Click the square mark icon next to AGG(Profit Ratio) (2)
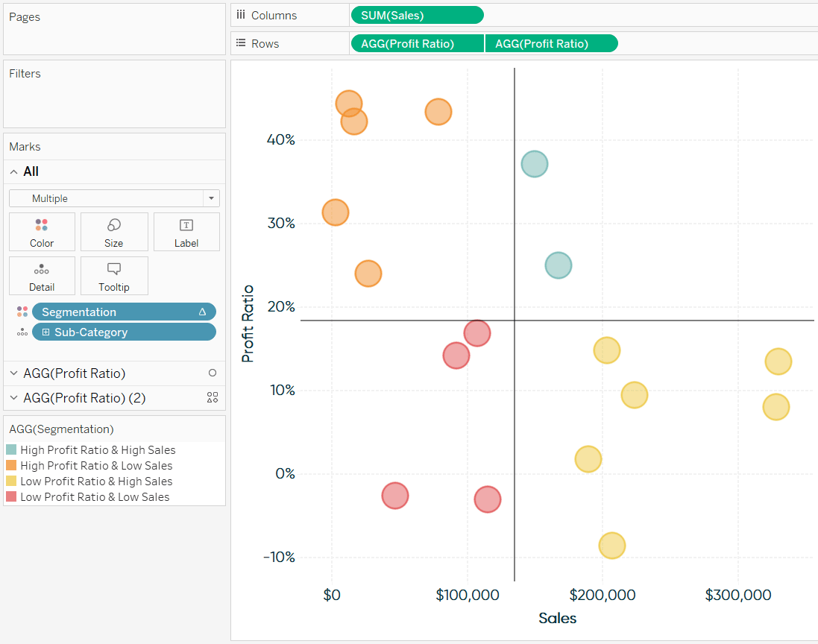The width and height of the screenshot is (818, 644). click(x=213, y=397)
